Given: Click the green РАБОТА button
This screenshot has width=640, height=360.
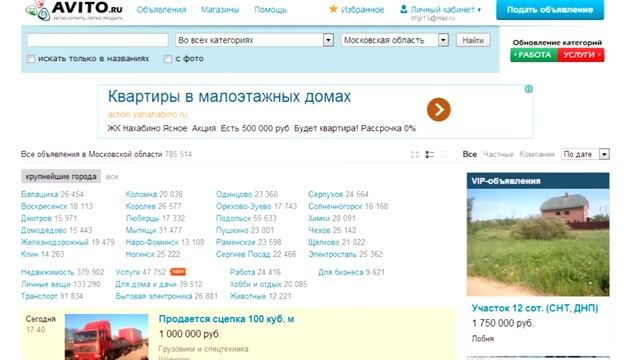Looking at the screenshot, I should [534, 55].
